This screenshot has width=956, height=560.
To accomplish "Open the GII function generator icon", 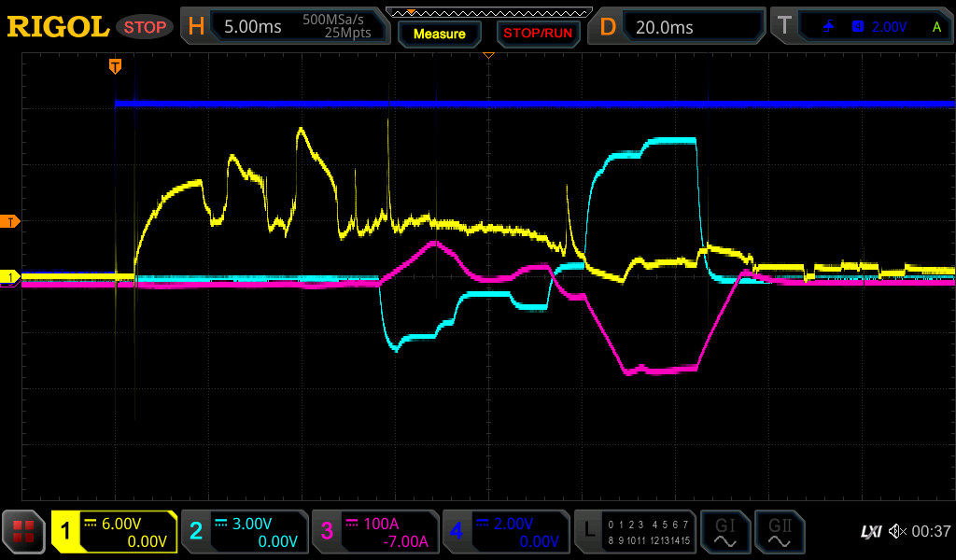I will point(779,532).
